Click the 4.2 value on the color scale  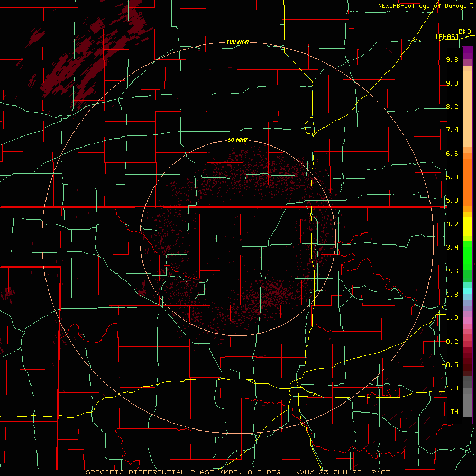click(x=452, y=224)
